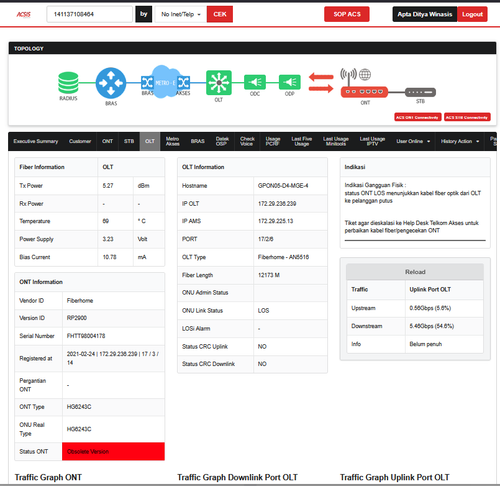This screenshot has height=486, width=500.
Task: Click the Version ID value RP2900
Action: (x=77, y=318)
